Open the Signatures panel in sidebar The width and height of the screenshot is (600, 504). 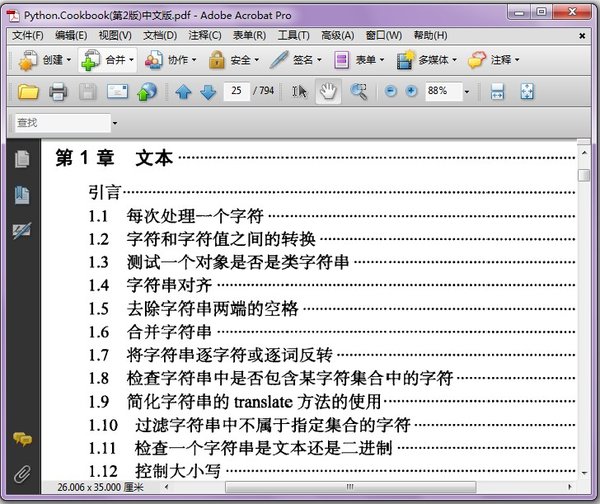coord(22,231)
